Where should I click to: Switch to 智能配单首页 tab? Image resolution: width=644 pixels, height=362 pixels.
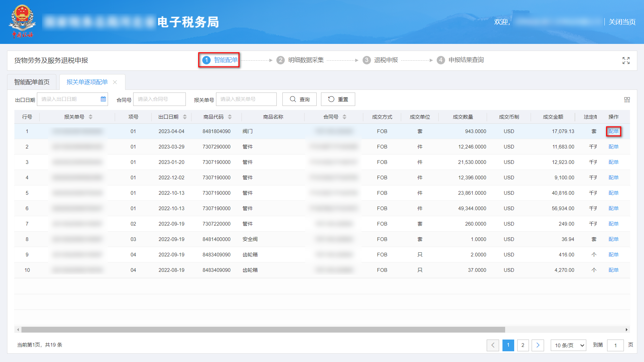tap(32, 82)
